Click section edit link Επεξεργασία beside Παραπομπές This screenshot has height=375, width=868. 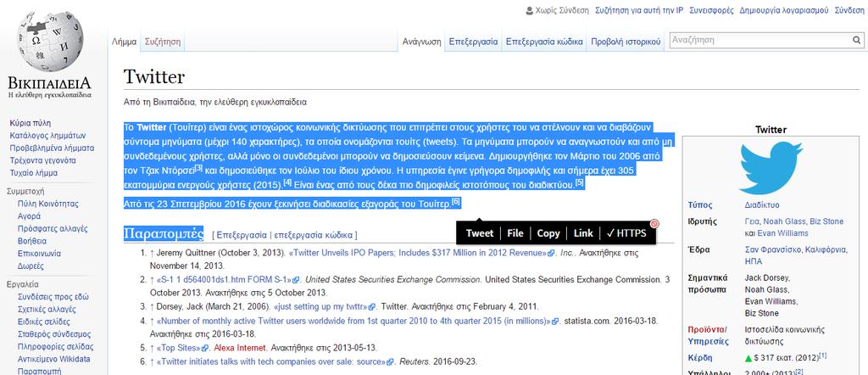pos(242,235)
